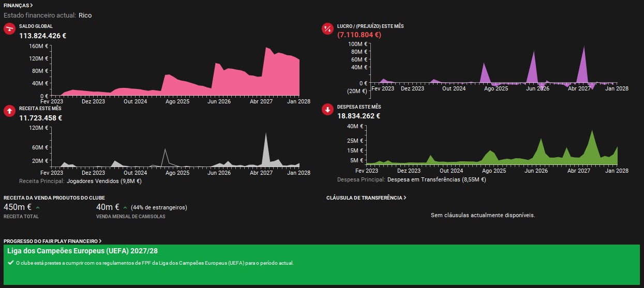Click the 11.723.458 € revenue value
This screenshot has height=288, width=644.
[x=40, y=118]
